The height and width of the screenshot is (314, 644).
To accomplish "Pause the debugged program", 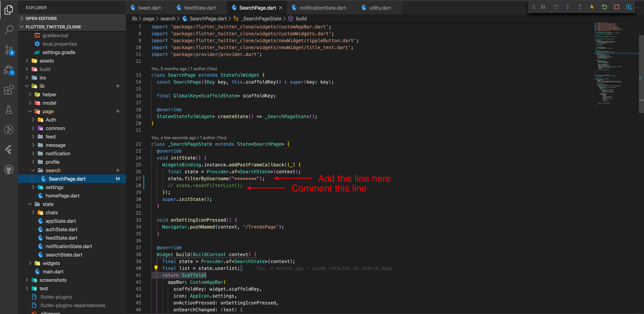I will coord(543,7).
